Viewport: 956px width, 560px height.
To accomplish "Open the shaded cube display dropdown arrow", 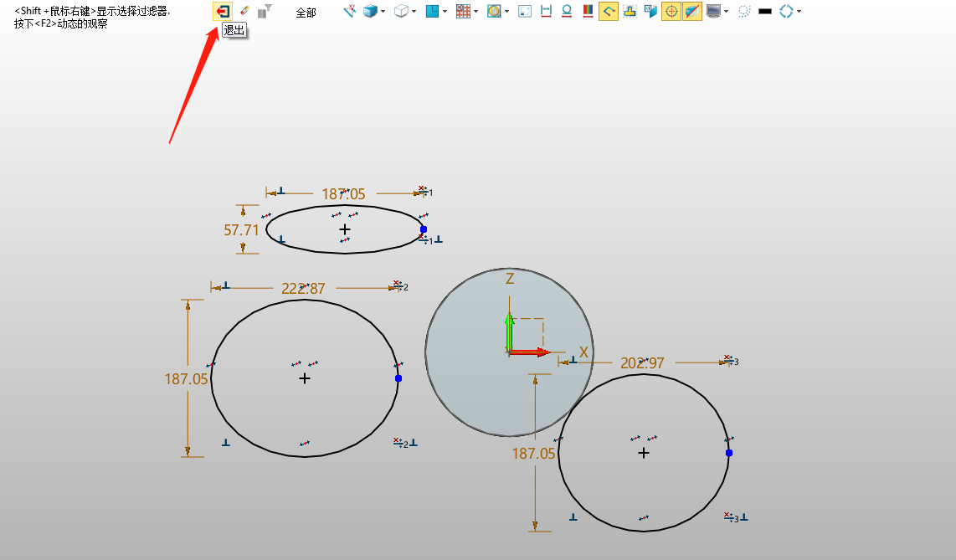I will [x=383, y=13].
